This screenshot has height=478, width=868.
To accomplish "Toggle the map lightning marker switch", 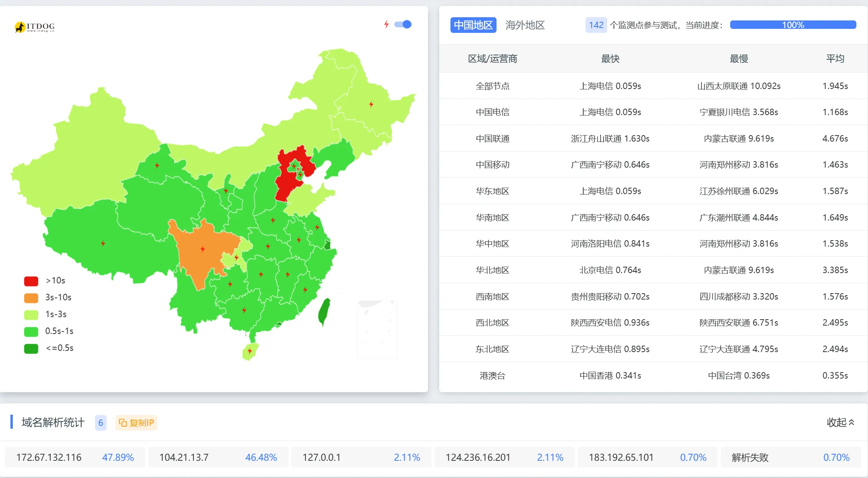I will [x=403, y=24].
